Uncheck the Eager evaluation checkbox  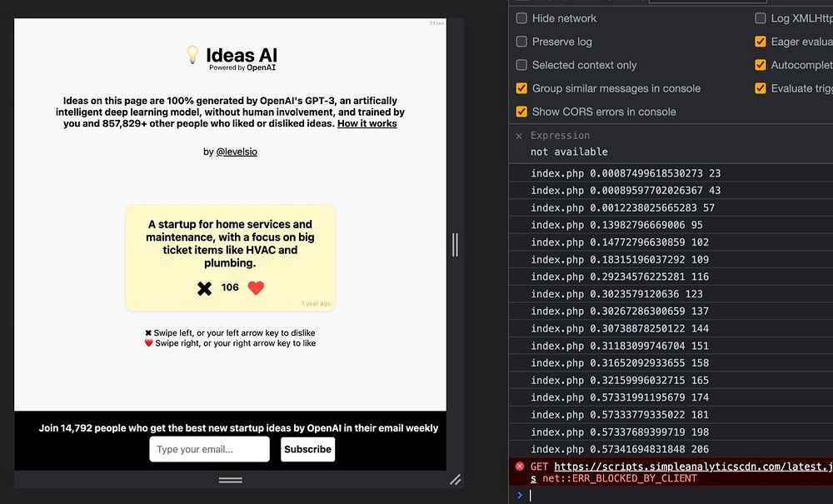point(761,42)
